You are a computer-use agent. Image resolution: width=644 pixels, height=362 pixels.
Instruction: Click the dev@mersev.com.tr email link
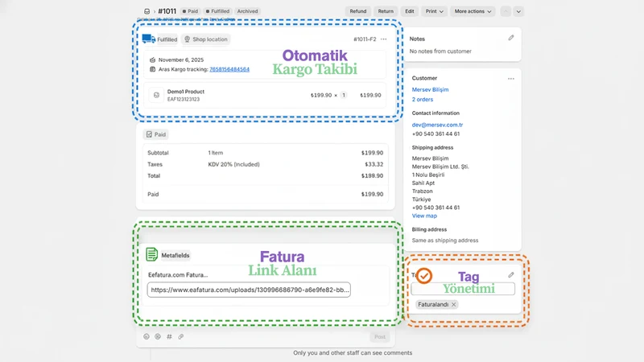point(437,125)
